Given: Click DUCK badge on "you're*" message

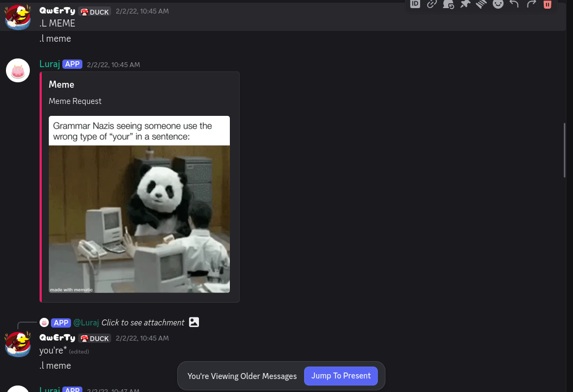Looking at the screenshot, I should (95, 338).
